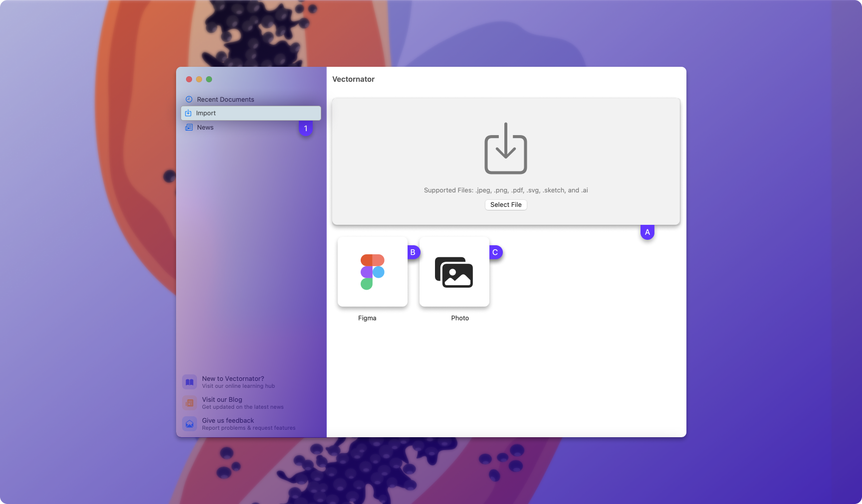862x504 pixels.
Task: Click the learning hub book icon
Action: 190,382
